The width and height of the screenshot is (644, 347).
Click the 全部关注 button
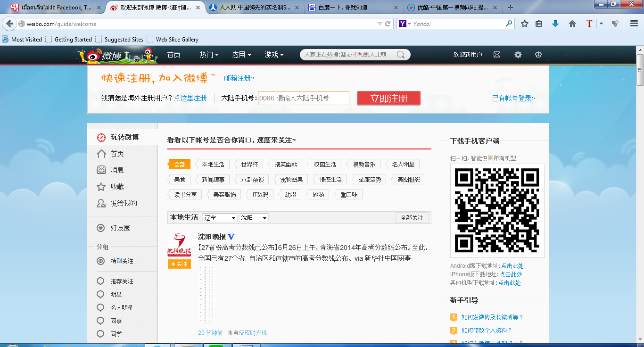point(412,218)
